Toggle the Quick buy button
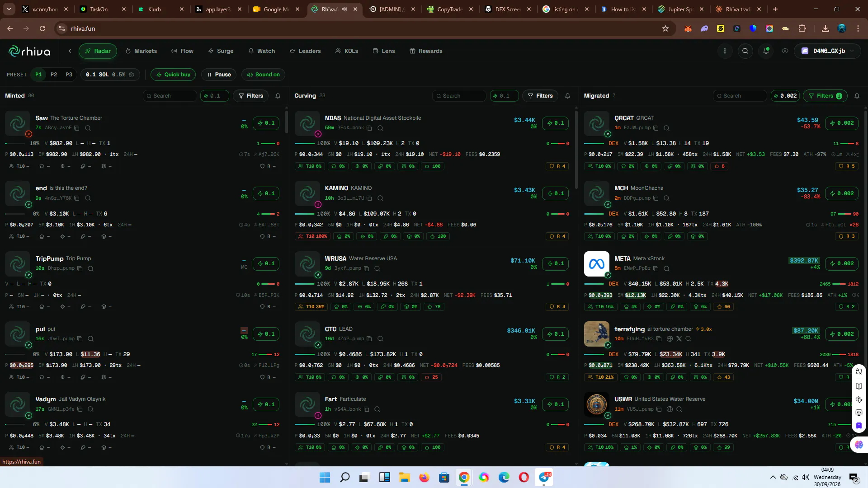 point(173,75)
